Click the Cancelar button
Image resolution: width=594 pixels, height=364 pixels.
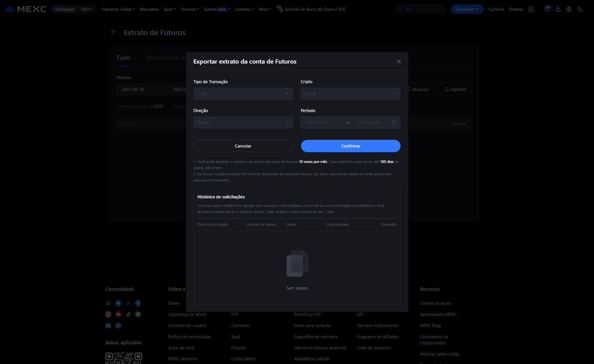coord(243,146)
